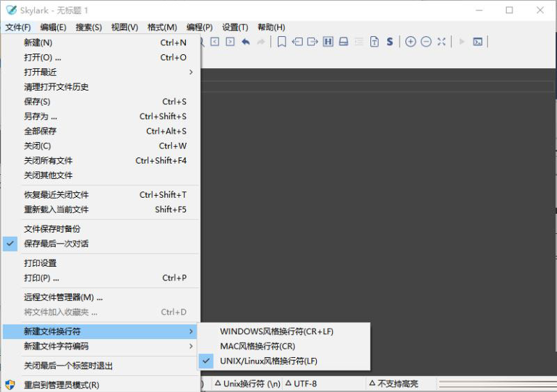Click the admin shield icon
This screenshot has height=392, width=557.
coord(10,385)
